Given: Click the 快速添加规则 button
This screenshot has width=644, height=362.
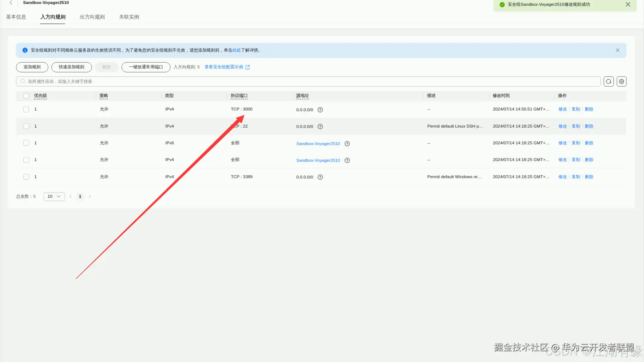Looking at the screenshot, I should click(71, 67).
